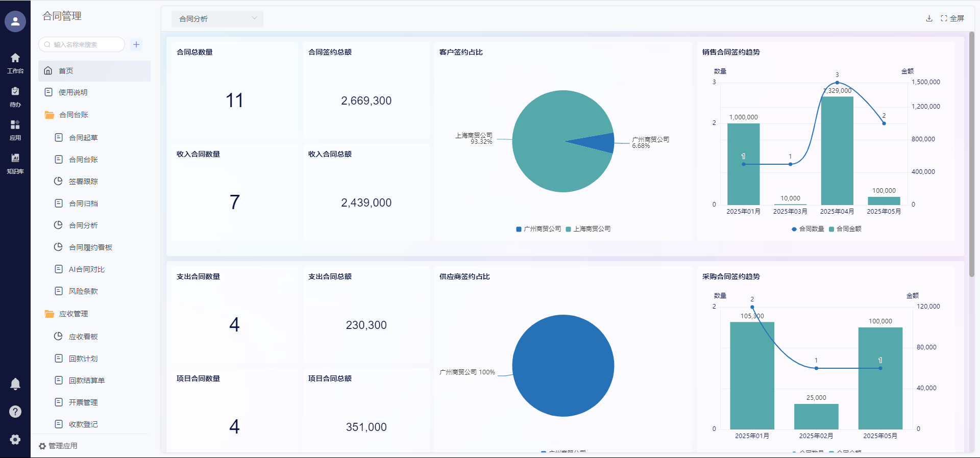
Task: Click the user avatar icon
Action: [15, 21]
